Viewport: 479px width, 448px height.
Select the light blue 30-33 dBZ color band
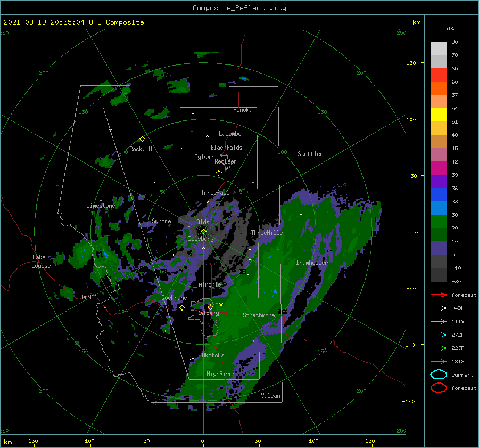439,208
